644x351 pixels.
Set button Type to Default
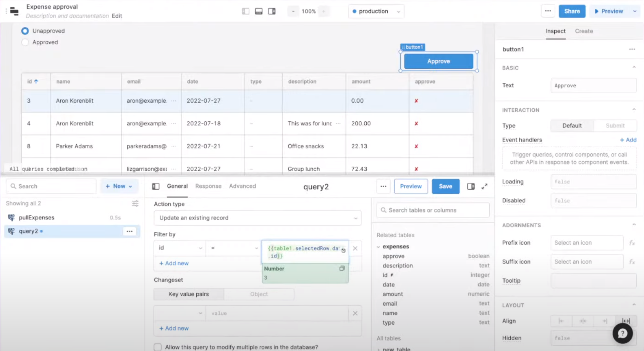click(x=572, y=126)
